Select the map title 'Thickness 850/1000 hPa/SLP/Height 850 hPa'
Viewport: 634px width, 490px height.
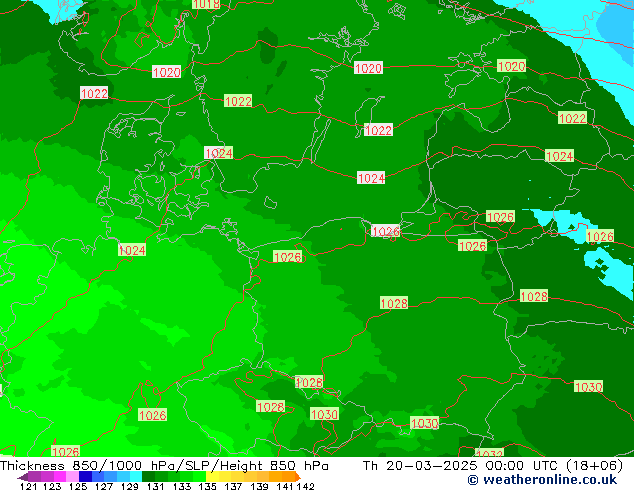(164, 466)
